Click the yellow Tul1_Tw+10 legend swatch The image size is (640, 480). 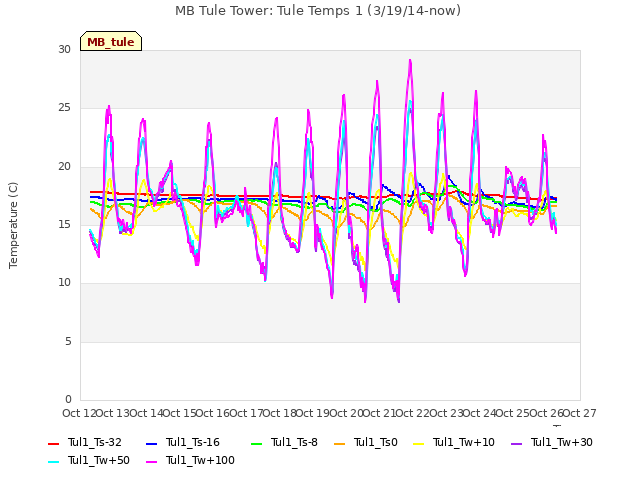click(x=419, y=444)
